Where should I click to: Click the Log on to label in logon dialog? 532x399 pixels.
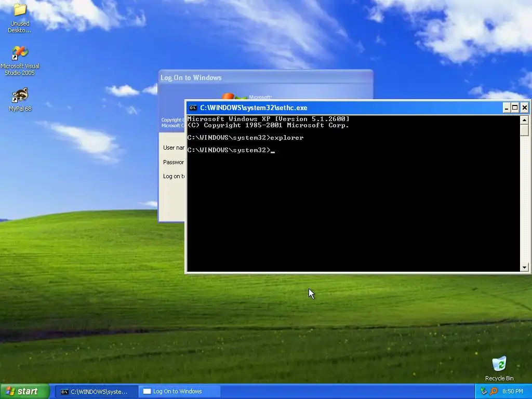click(174, 176)
